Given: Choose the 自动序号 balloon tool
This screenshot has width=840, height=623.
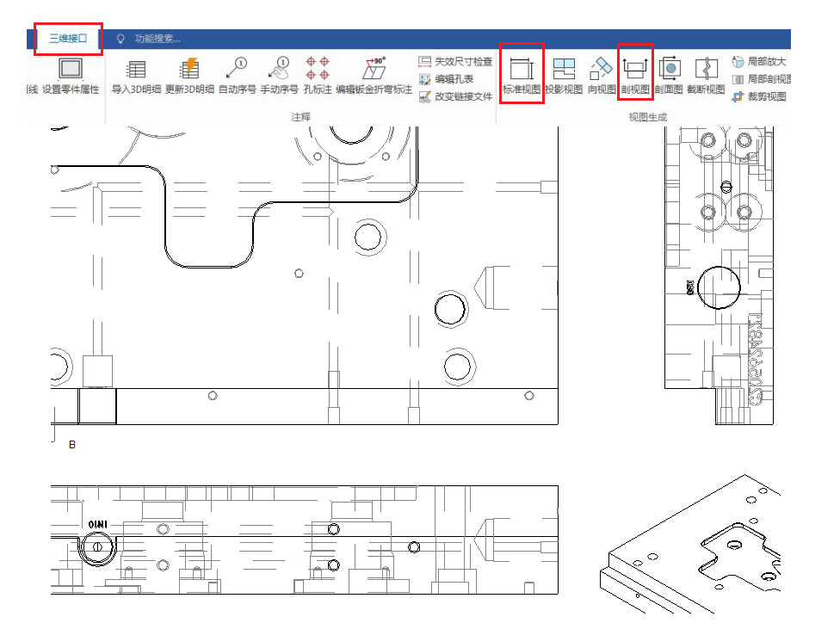Looking at the screenshot, I should pyautogui.click(x=237, y=75).
